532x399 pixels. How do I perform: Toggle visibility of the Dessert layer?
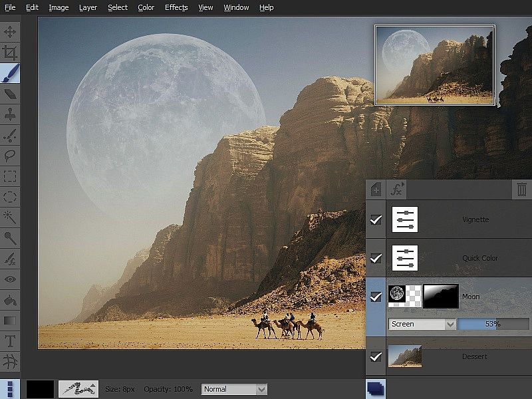click(x=376, y=357)
